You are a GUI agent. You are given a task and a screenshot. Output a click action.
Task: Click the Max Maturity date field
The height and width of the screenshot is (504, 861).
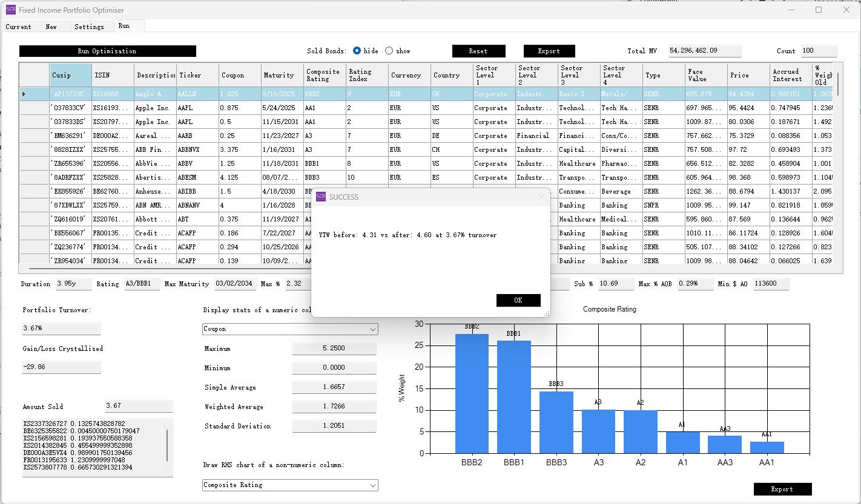point(235,284)
